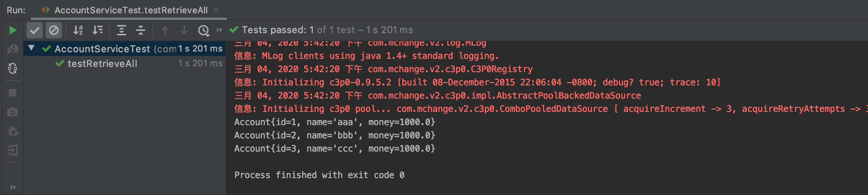Close the AccountServiceTest.testRetrieveAll tab
868x195 pixels.
tap(216, 10)
